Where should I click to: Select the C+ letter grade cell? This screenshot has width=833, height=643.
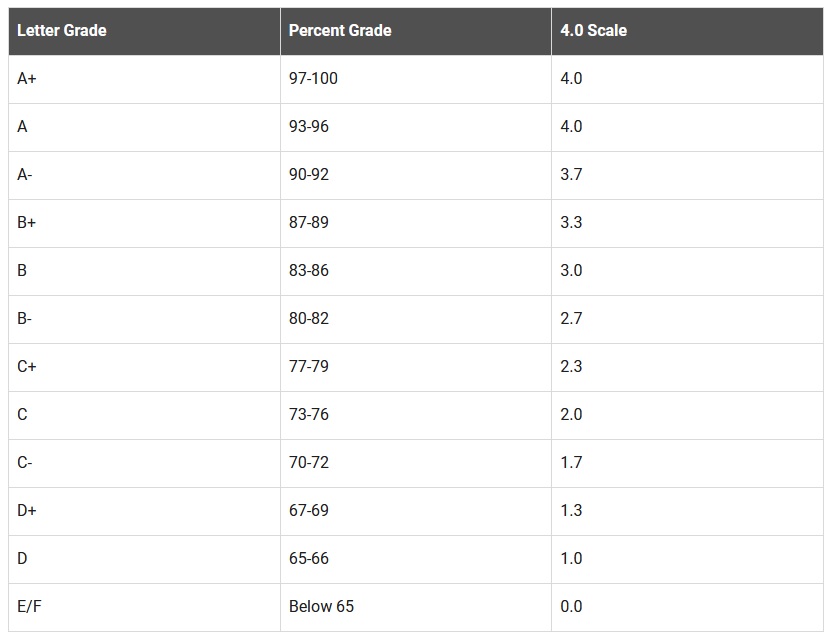point(27,367)
